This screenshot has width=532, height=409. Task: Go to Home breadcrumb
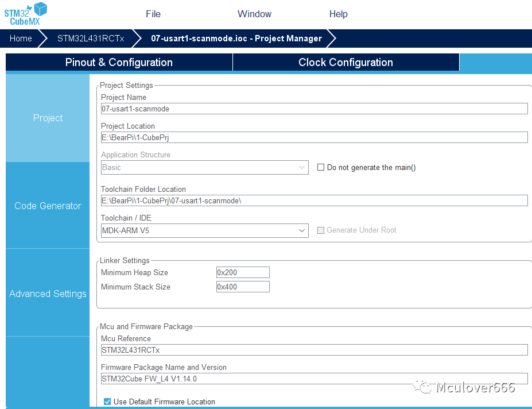[21, 38]
